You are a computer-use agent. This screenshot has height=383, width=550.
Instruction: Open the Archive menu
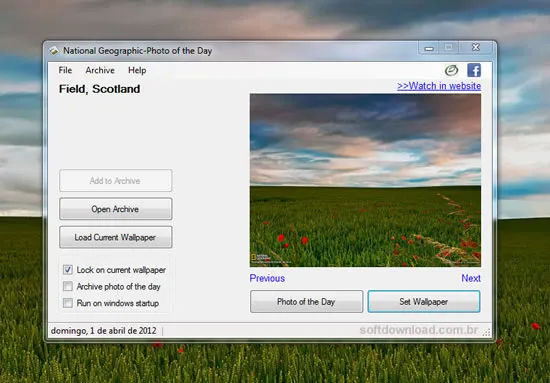100,70
